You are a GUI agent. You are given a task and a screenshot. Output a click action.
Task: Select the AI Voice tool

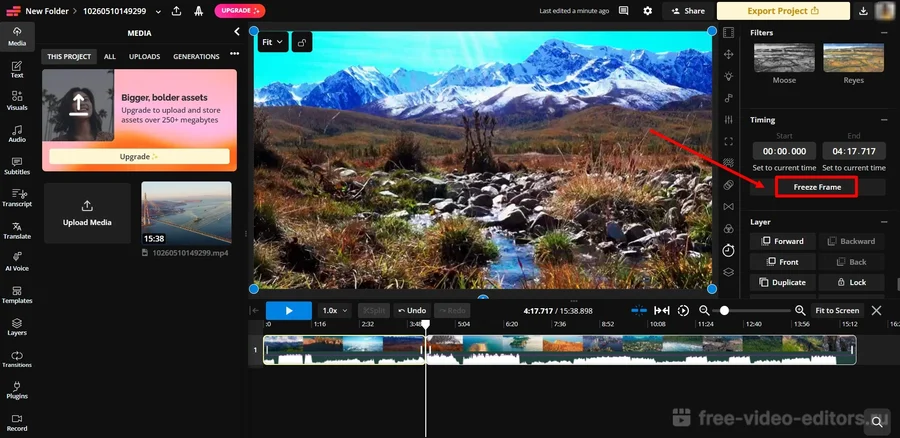click(17, 262)
